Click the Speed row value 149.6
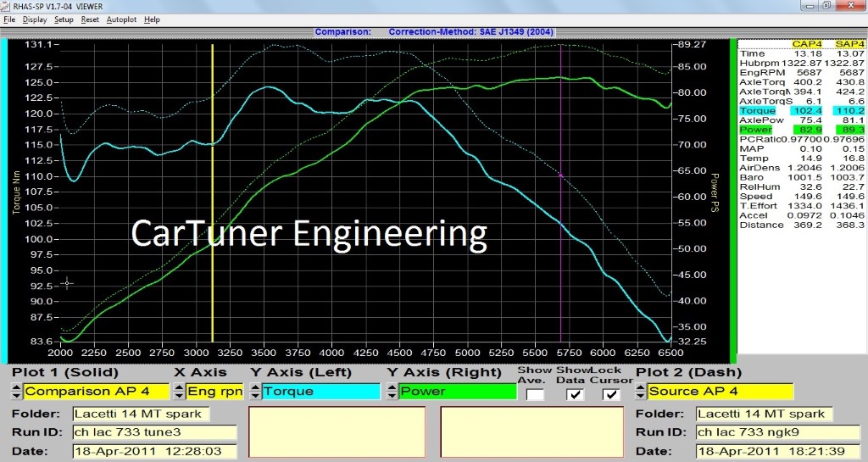868x462 pixels. pyautogui.click(x=808, y=197)
